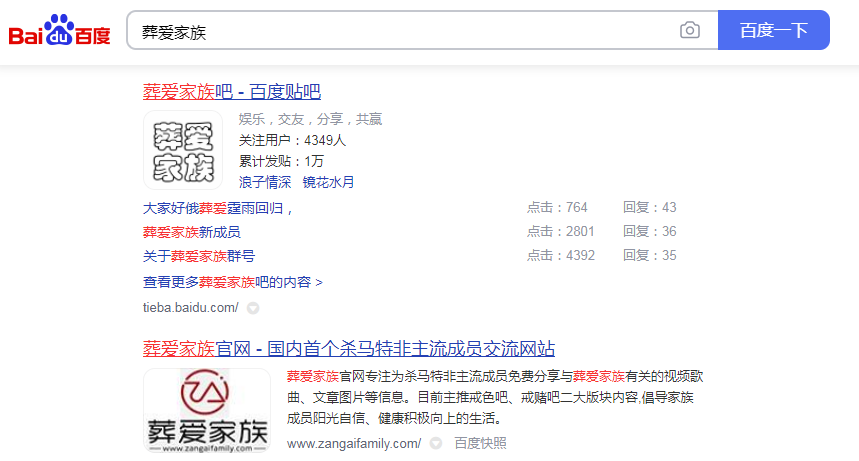Screen dimensions: 859x461
Task: Click 回复：35 count
Action: click(650, 255)
